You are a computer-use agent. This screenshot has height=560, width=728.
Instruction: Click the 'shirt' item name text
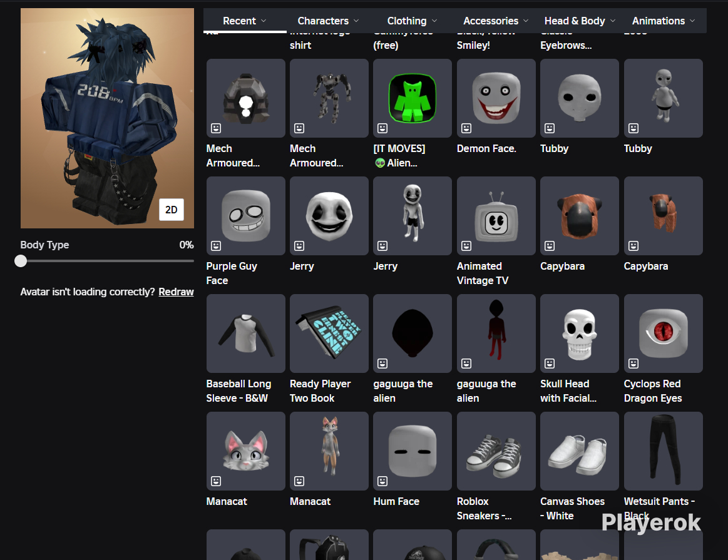(x=300, y=46)
